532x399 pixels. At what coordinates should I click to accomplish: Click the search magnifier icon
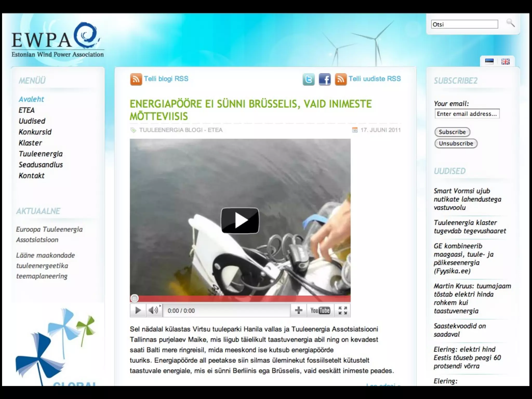[x=510, y=23]
